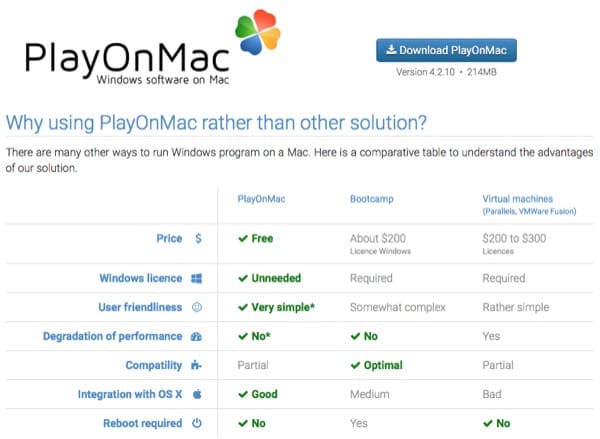
Task: Click the 'Very simple*' cell
Action: (x=276, y=307)
